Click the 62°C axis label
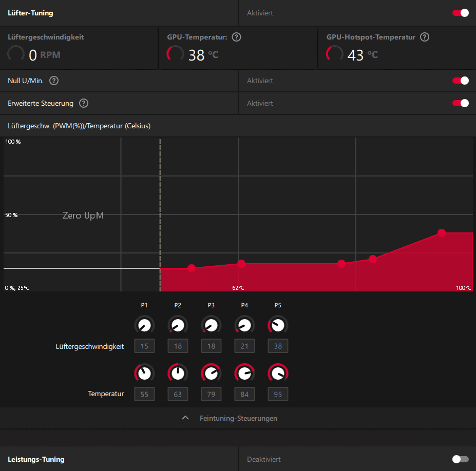Viewport: 476px width, 471px height. (x=238, y=288)
